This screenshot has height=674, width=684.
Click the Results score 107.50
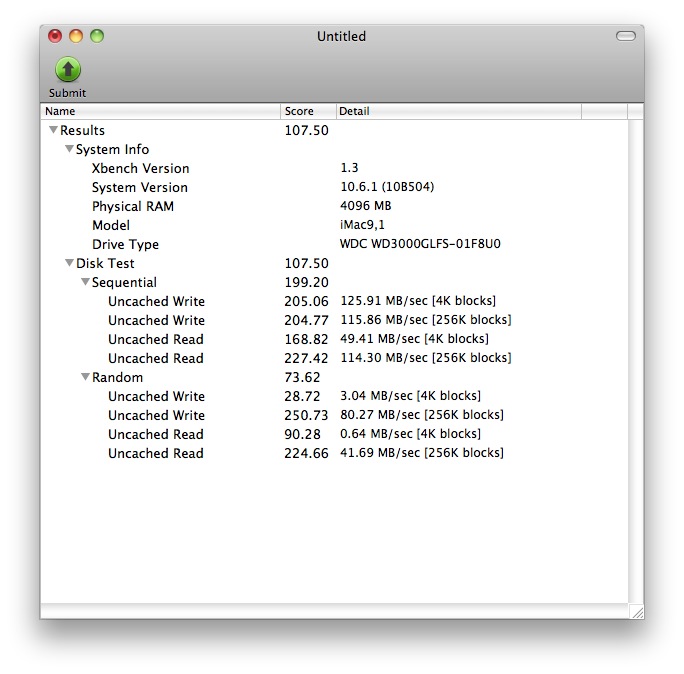[306, 130]
